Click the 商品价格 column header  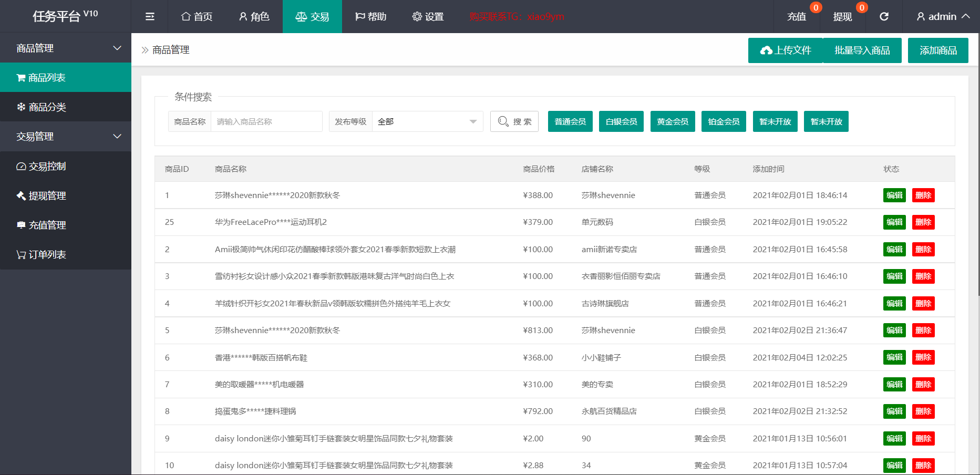(x=539, y=169)
